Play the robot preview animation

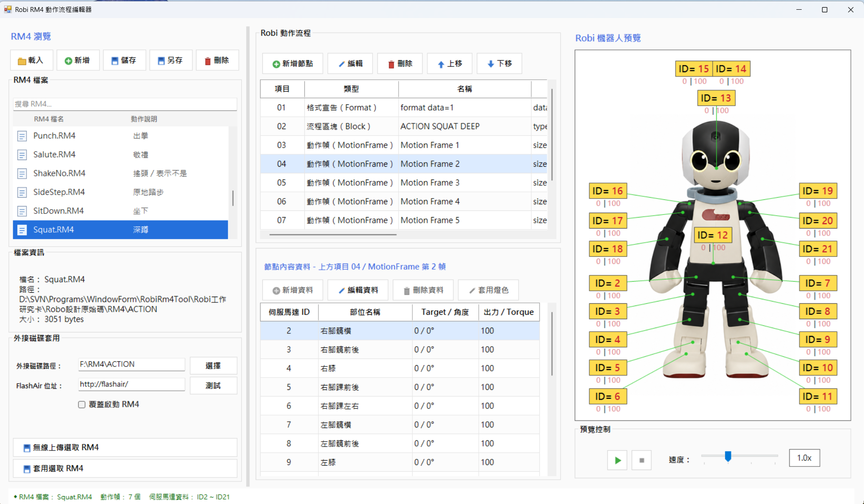tap(618, 460)
